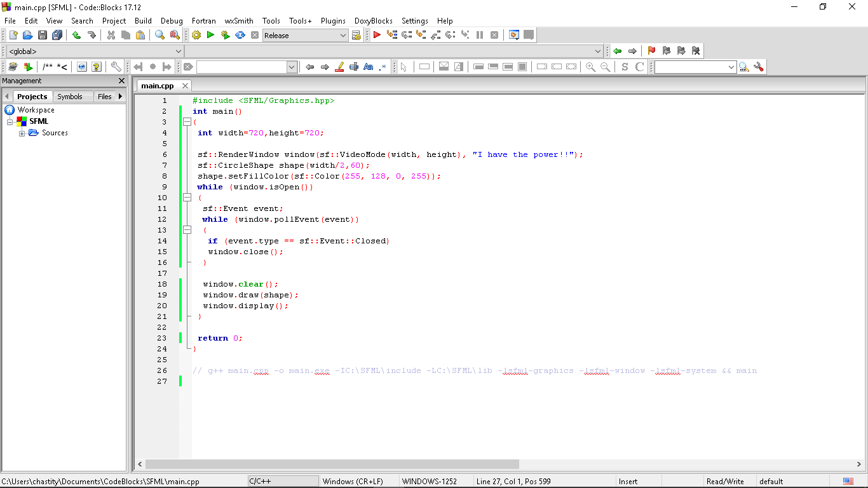The height and width of the screenshot is (488, 868).
Task: Expand the Sources folder under SFML
Action: pyautogui.click(x=22, y=133)
